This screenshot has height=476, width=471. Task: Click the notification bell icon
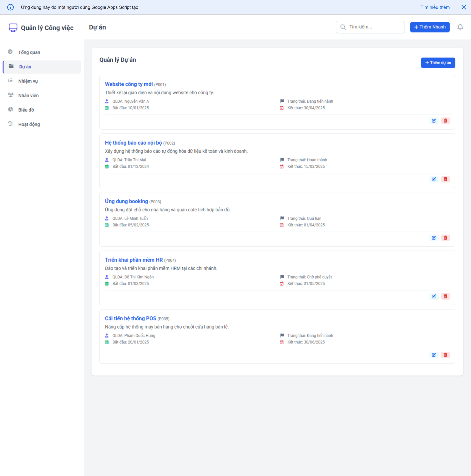point(460,27)
